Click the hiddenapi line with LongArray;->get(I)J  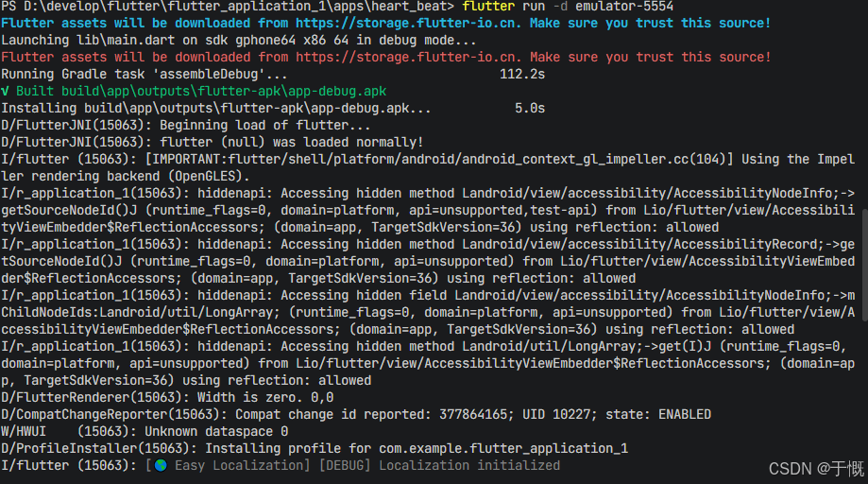tap(423, 347)
